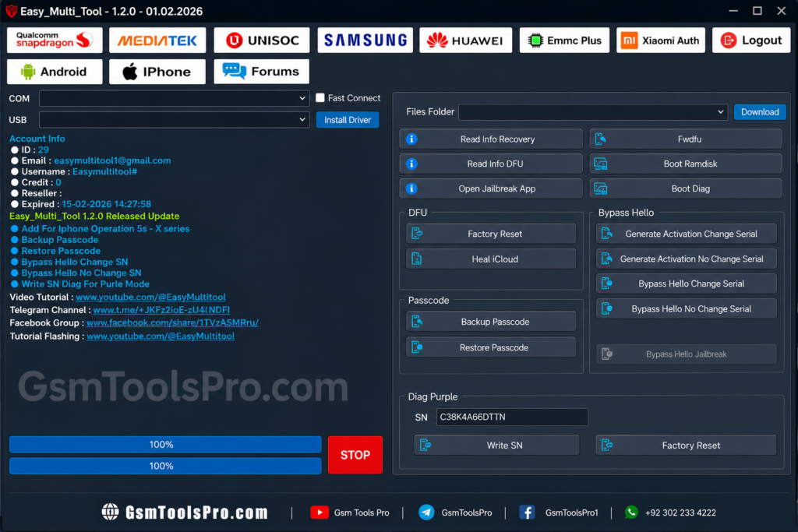This screenshot has height=532, width=798.
Task: Click the red STOP button
Action: click(x=355, y=455)
